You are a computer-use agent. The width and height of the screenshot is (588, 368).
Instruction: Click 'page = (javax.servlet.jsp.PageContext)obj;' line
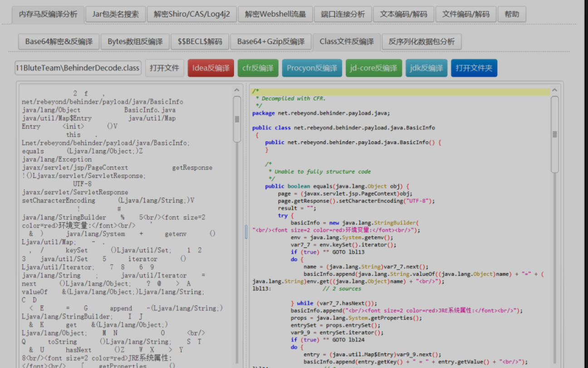(345, 194)
